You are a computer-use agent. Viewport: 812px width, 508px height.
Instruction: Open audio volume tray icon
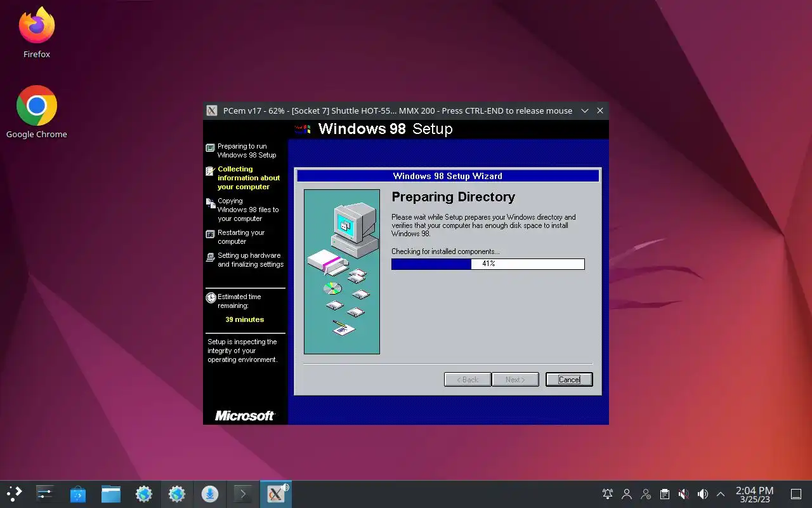tap(702, 494)
